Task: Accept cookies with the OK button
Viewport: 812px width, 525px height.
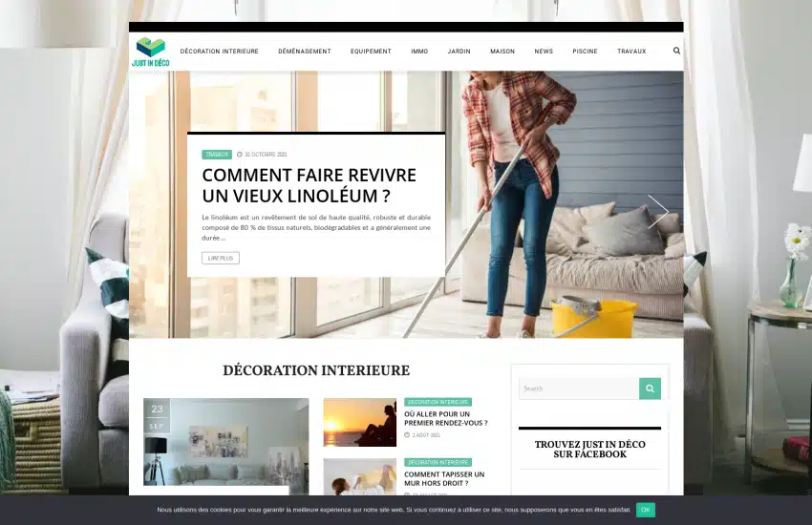Action: click(646, 510)
